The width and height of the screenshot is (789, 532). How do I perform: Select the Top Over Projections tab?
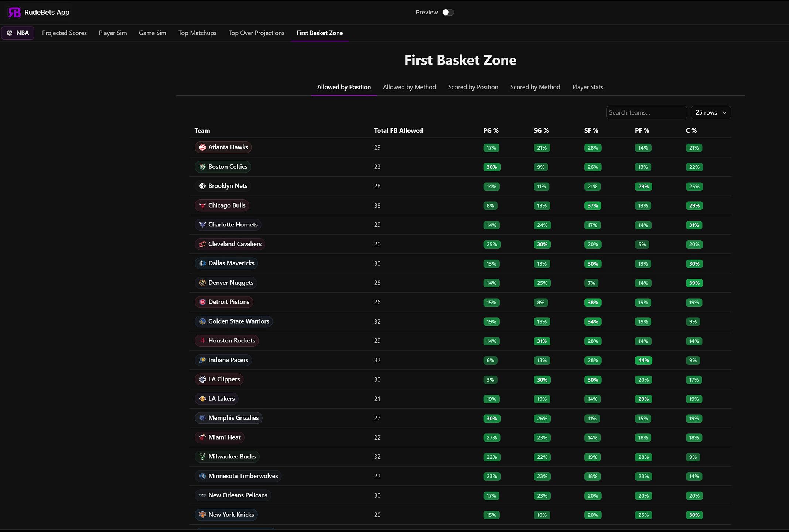click(x=256, y=33)
